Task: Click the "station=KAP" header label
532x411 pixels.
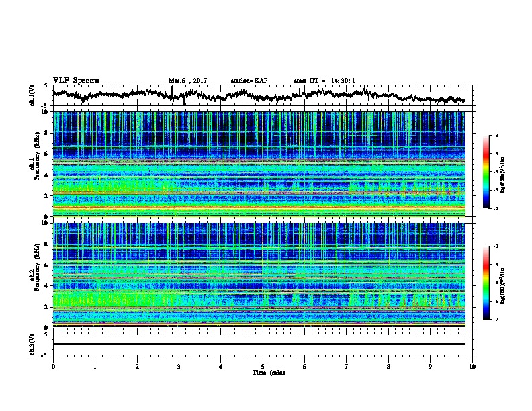Action: [x=249, y=81]
